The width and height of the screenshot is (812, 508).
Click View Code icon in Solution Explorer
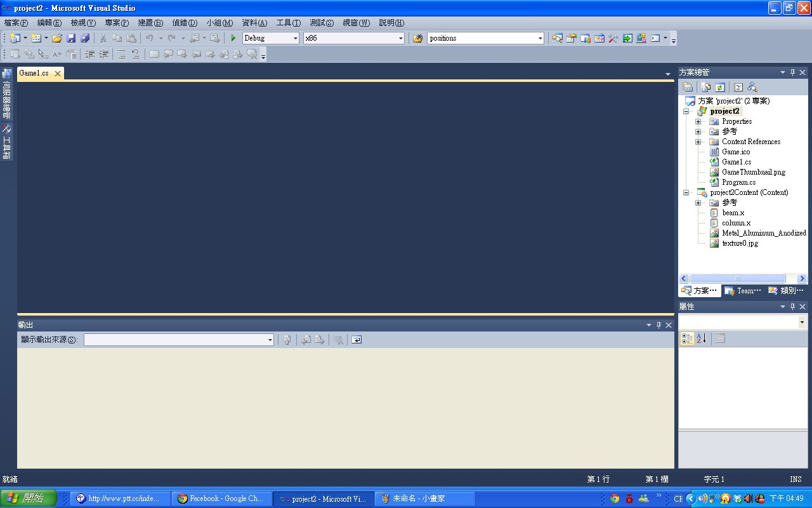coord(738,87)
